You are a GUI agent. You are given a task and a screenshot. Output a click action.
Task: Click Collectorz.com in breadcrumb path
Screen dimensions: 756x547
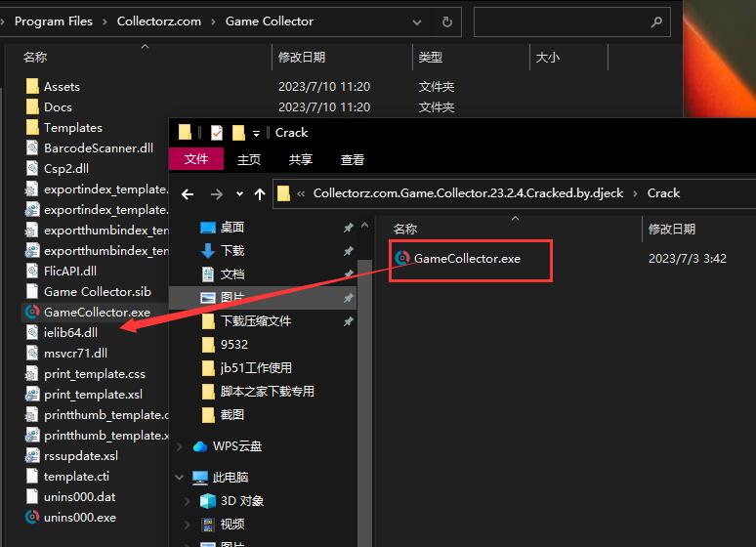158,21
